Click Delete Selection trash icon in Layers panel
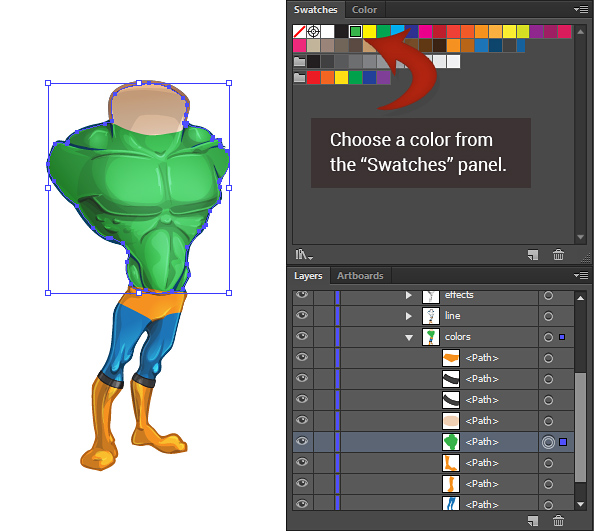The width and height of the screenshot is (594, 531). point(558,521)
